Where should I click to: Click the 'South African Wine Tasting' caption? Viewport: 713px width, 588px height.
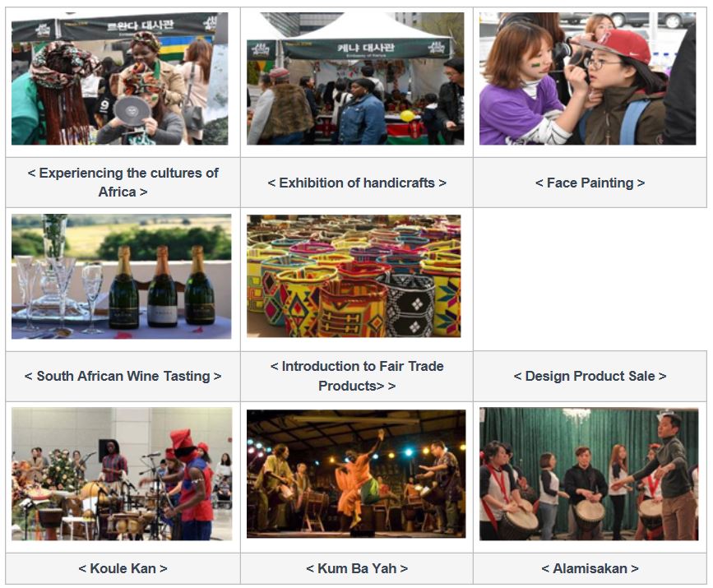click(x=123, y=376)
